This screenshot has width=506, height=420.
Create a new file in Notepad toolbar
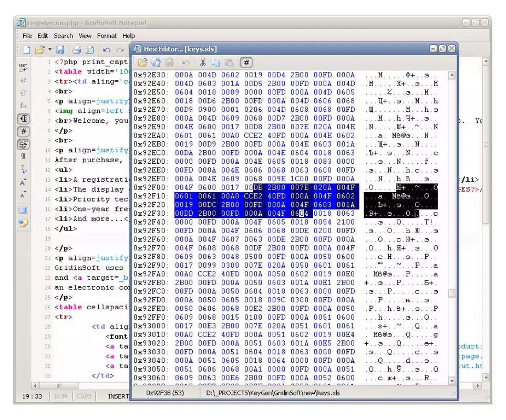click(x=27, y=50)
